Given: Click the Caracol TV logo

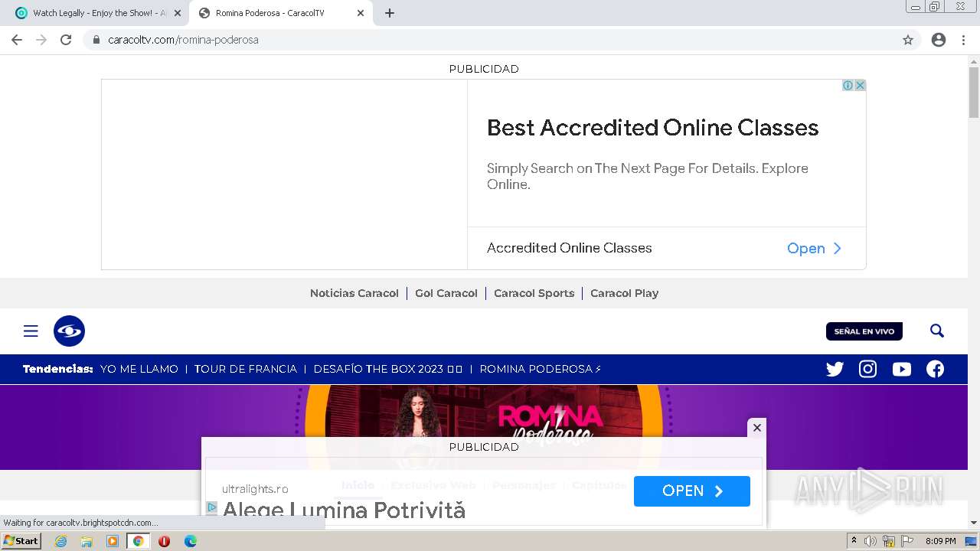Looking at the screenshot, I should click(69, 331).
